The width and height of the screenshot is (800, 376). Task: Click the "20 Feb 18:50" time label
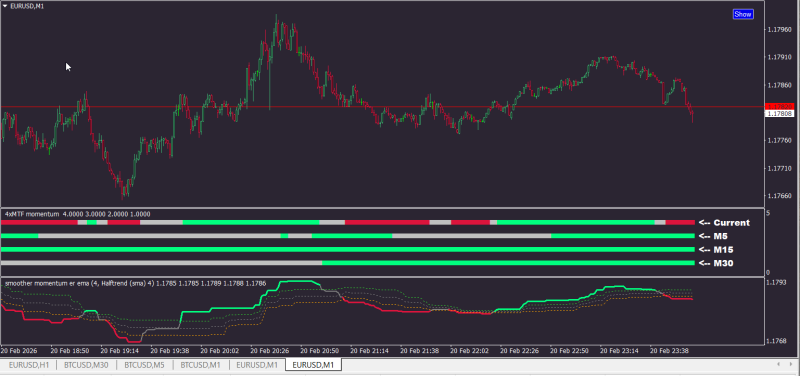tap(70, 351)
